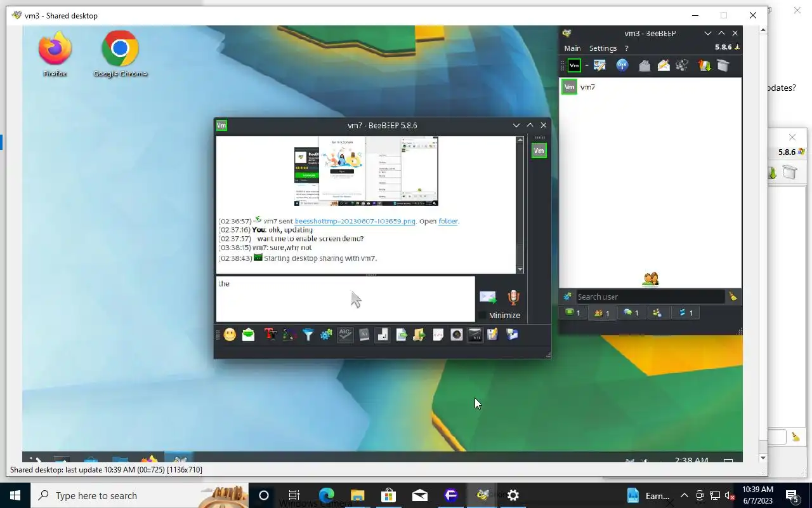Click the Windows Start button

pos(15,495)
